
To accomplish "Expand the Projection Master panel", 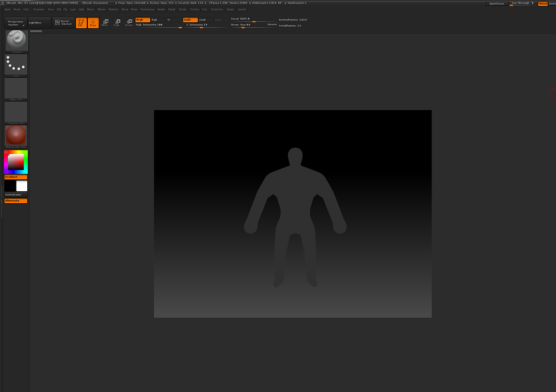I will [15, 23].
